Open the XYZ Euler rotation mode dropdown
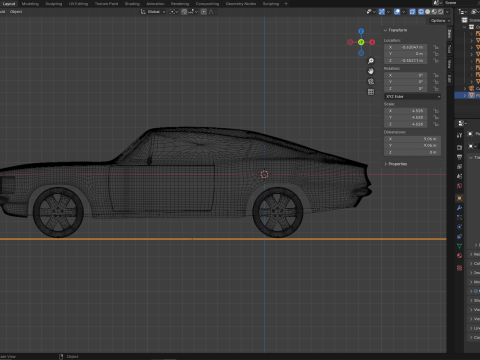The width and height of the screenshot is (480, 360). [x=413, y=97]
